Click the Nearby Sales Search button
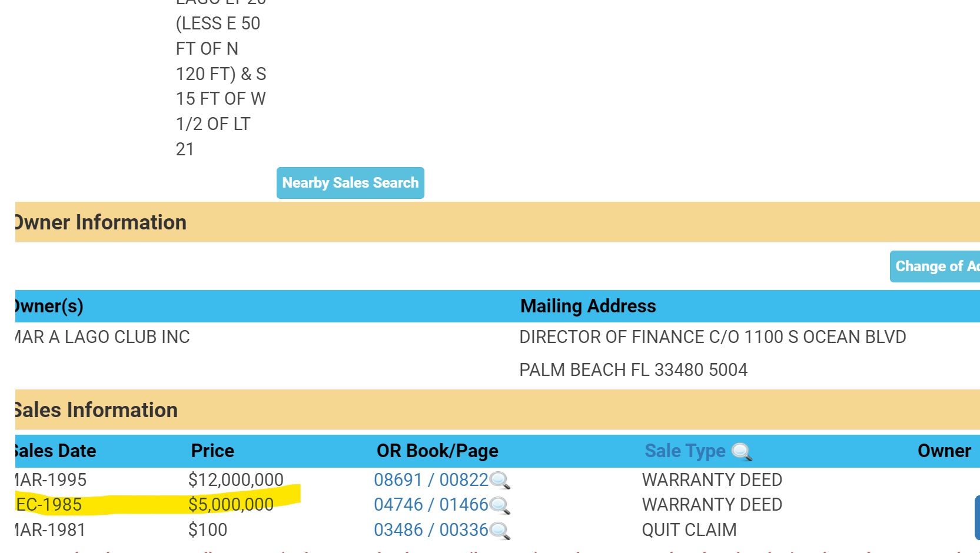980x553 pixels. [x=350, y=183]
